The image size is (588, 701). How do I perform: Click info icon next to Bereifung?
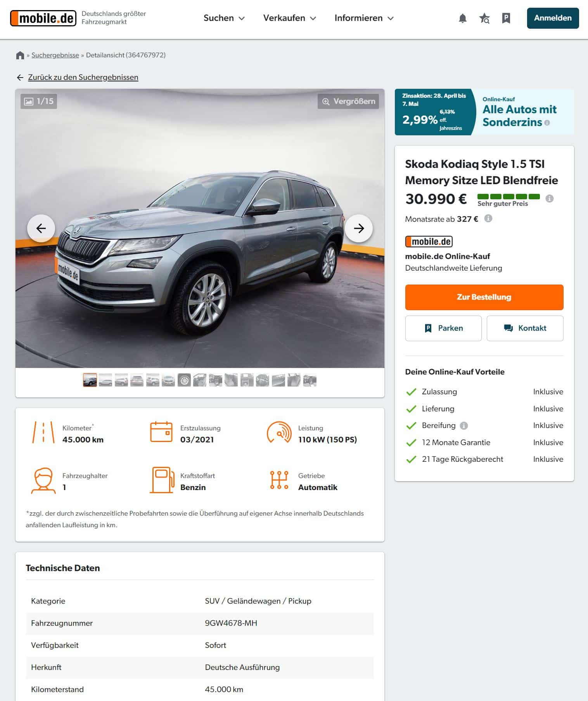tap(464, 426)
